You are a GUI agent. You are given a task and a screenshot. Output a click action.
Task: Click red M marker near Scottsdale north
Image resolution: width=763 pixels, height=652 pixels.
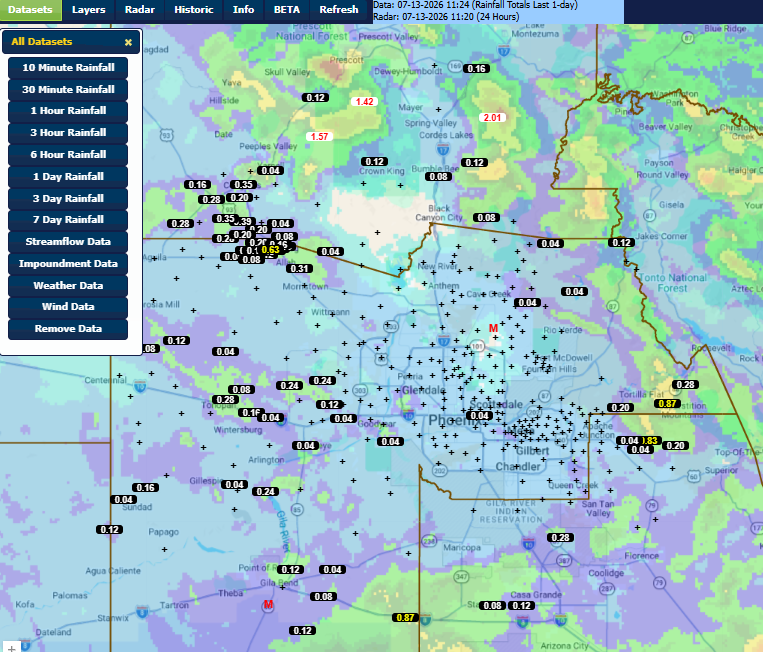click(x=493, y=328)
